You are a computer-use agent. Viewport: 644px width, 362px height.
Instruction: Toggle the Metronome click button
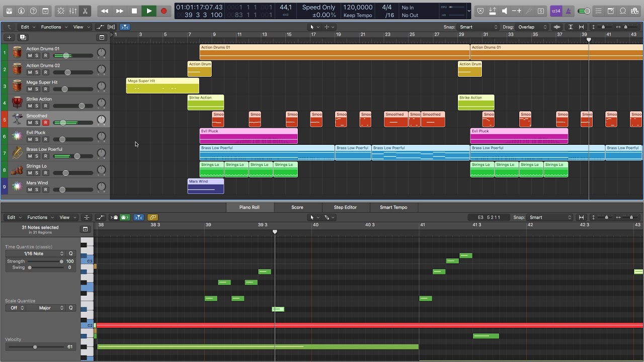(569, 11)
